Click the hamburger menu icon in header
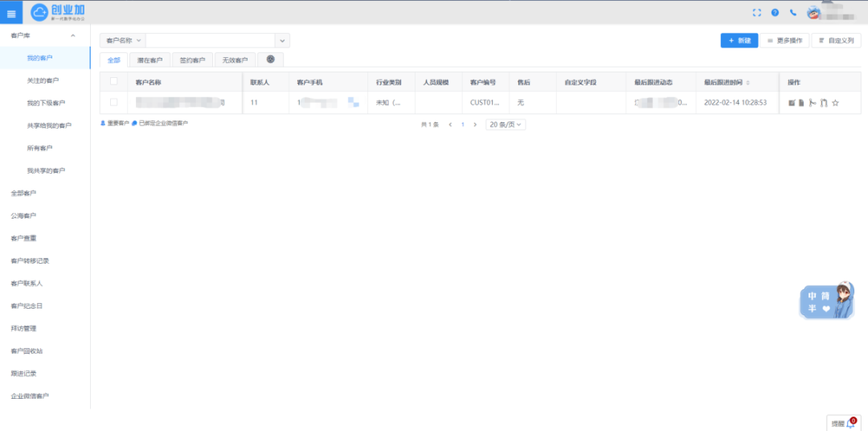868x431 pixels. (11, 13)
